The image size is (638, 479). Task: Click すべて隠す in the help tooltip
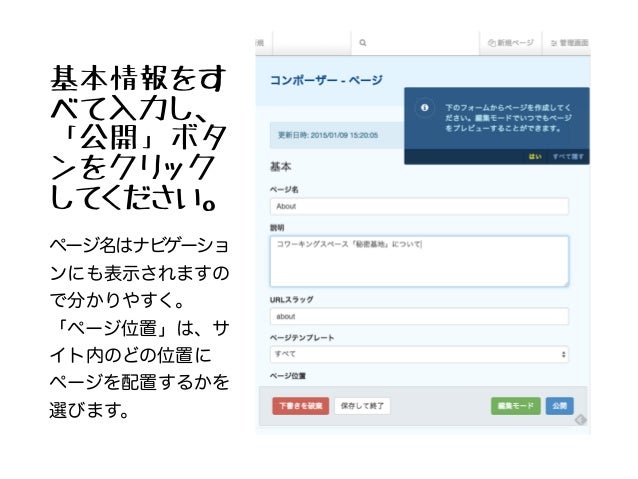(568, 157)
